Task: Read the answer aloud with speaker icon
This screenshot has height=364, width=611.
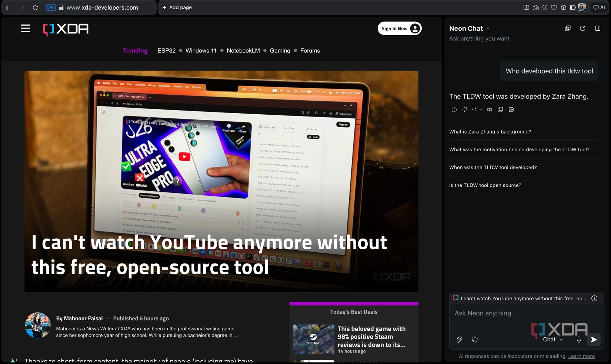Action: coord(490,109)
